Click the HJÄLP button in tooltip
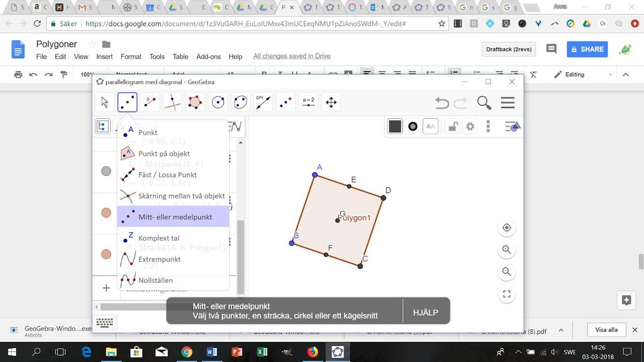 426,312
